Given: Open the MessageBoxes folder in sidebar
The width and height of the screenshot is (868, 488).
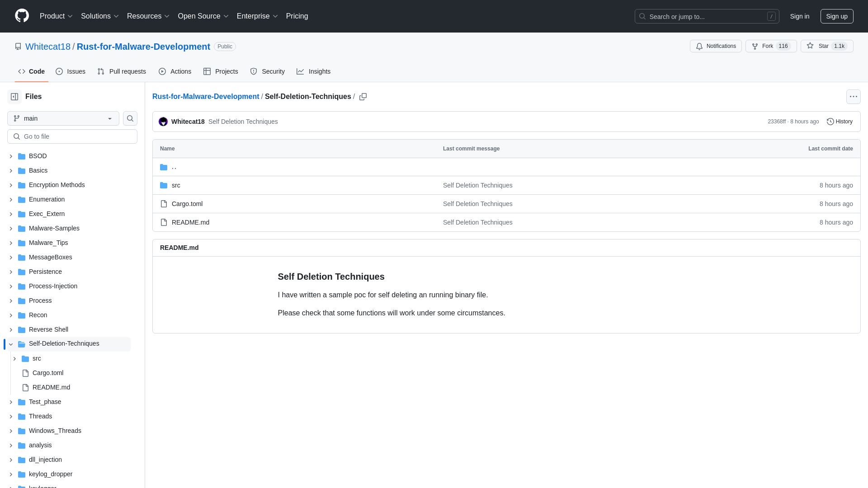Looking at the screenshot, I should pos(51,257).
